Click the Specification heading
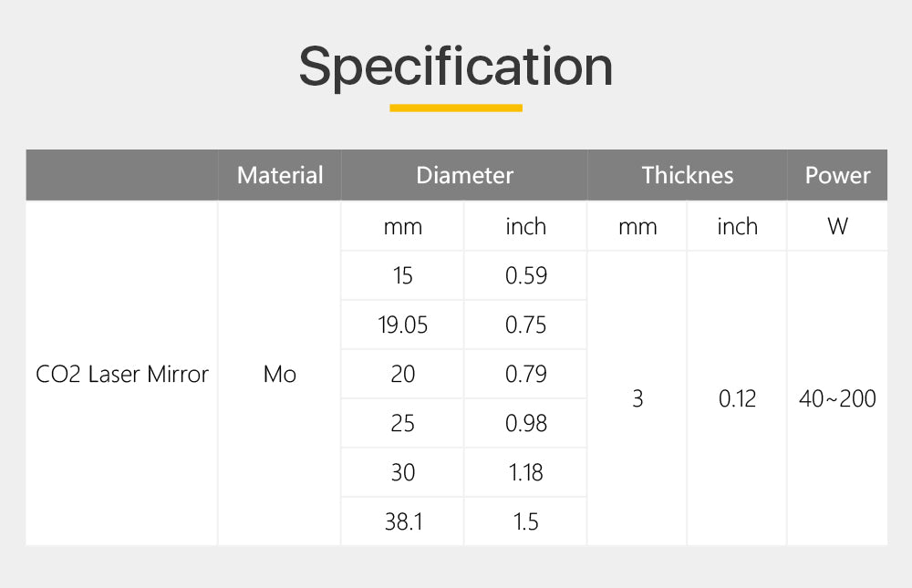 pos(455,67)
